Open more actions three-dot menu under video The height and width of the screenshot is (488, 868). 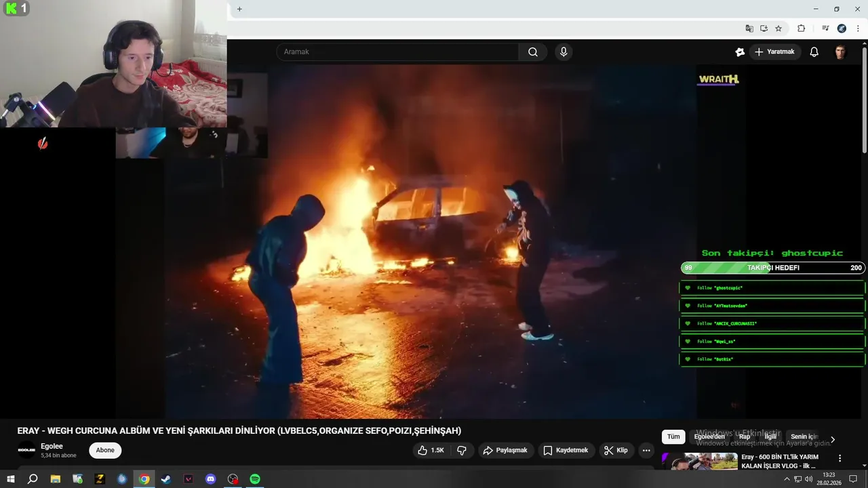[646, 450]
